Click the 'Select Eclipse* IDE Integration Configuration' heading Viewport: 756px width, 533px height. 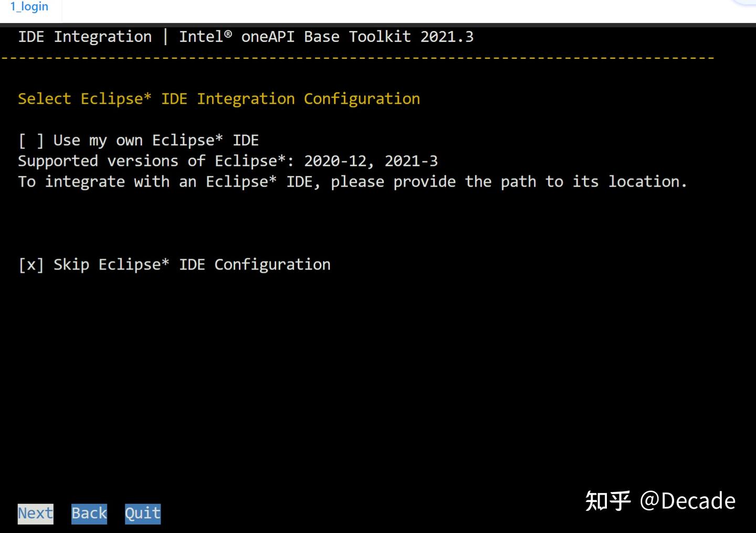click(x=219, y=99)
